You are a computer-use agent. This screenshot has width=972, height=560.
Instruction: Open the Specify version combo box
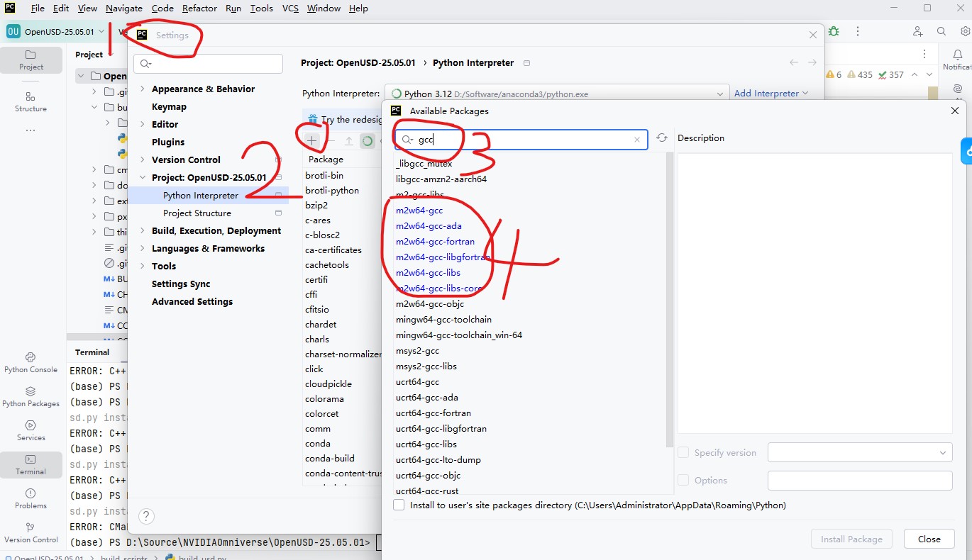pyautogui.click(x=860, y=452)
